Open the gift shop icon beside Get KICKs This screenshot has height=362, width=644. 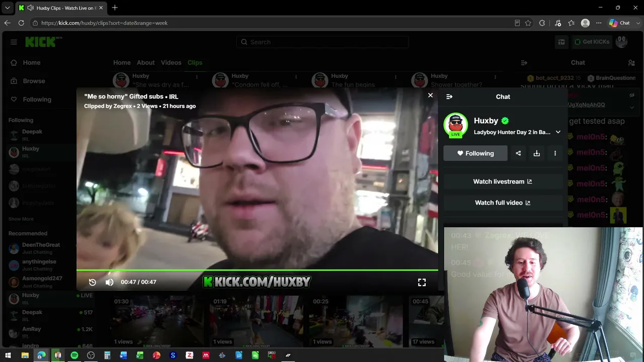pyautogui.click(x=561, y=42)
